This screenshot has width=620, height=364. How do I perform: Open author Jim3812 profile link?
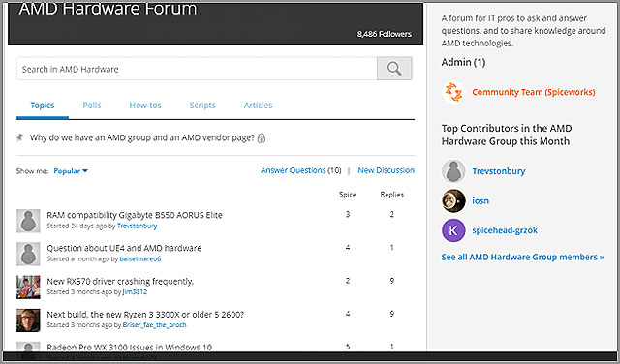[135, 292]
